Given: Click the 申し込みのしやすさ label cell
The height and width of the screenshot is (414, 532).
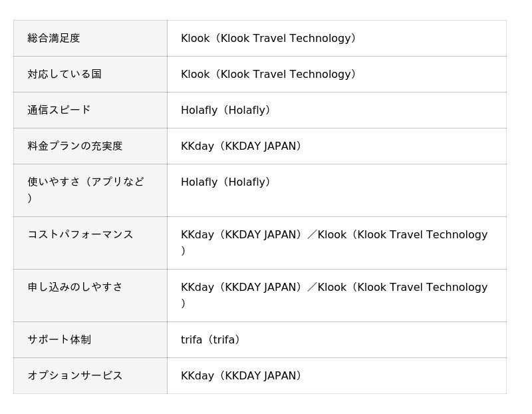Looking at the screenshot, I should [x=75, y=288].
